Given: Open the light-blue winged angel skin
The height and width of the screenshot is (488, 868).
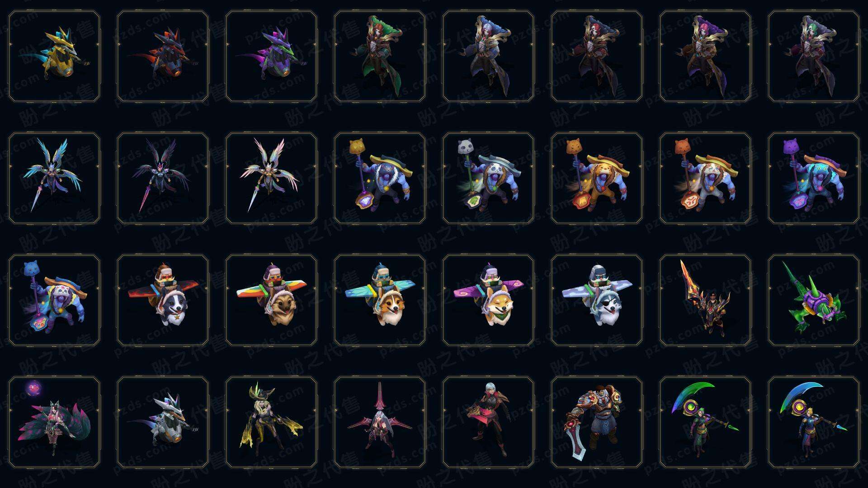Looking at the screenshot, I should click(x=54, y=178).
